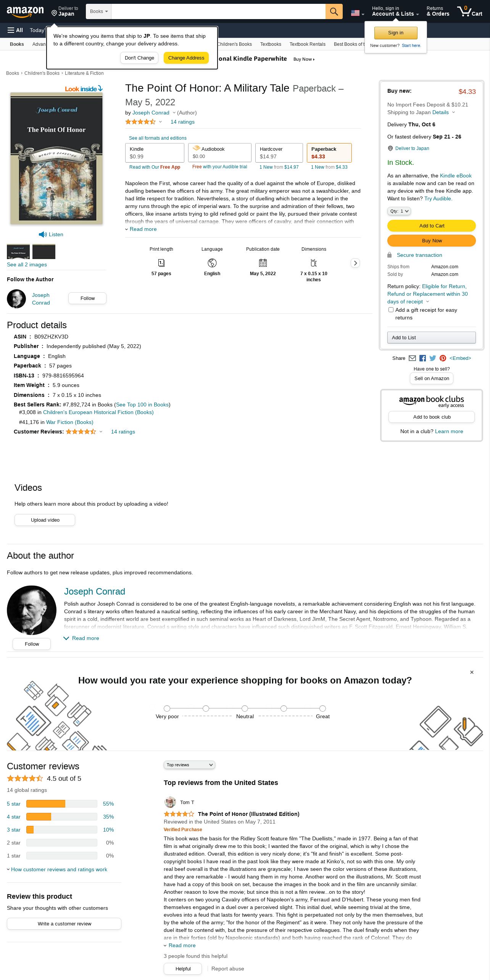Open the Books search category dropdown

[98, 11]
